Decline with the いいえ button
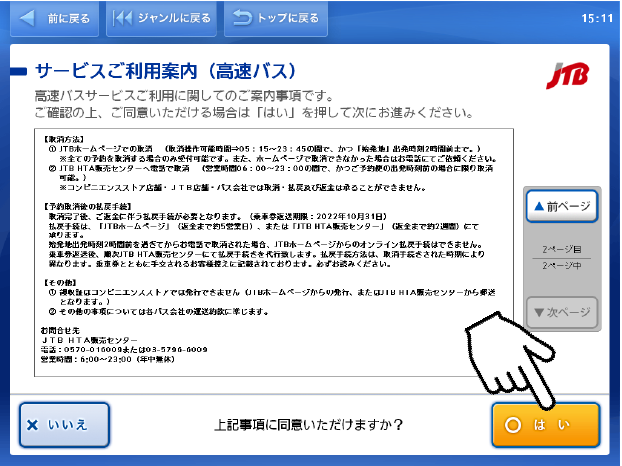Image resolution: width=622 pixels, height=466 pixels. [x=64, y=425]
